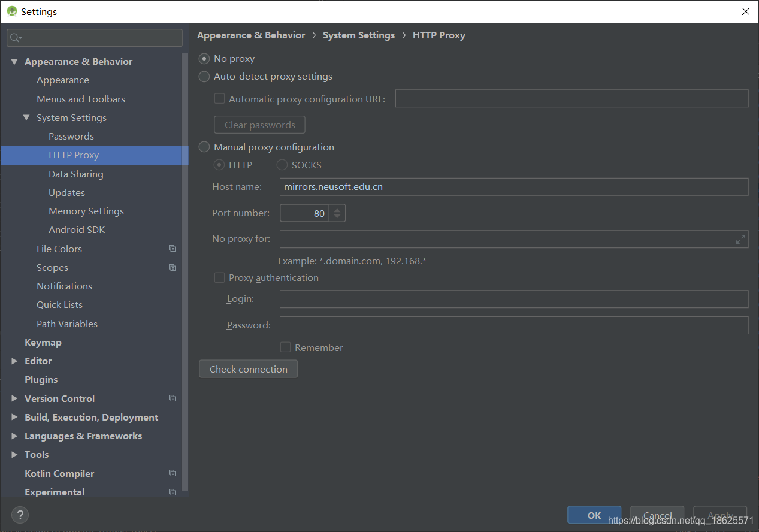Open the Appearance settings page
759x532 pixels.
pyautogui.click(x=63, y=80)
